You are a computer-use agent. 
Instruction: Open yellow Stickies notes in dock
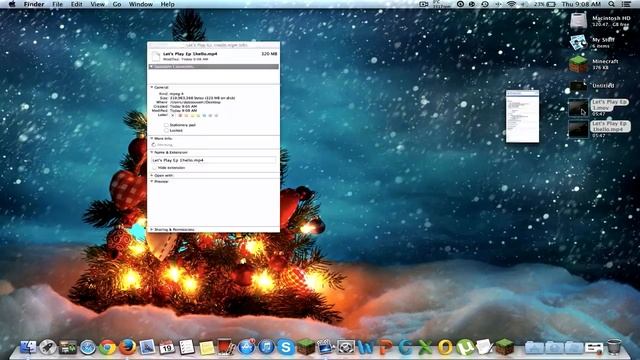click(207, 347)
